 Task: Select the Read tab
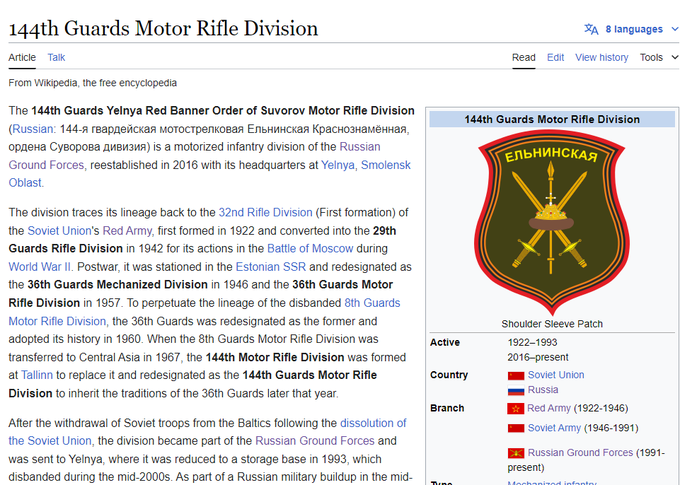pos(523,57)
